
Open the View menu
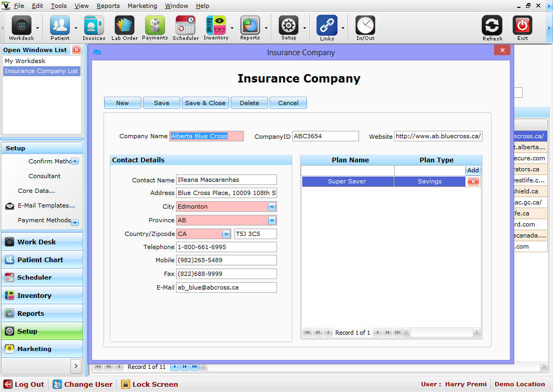point(81,6)
